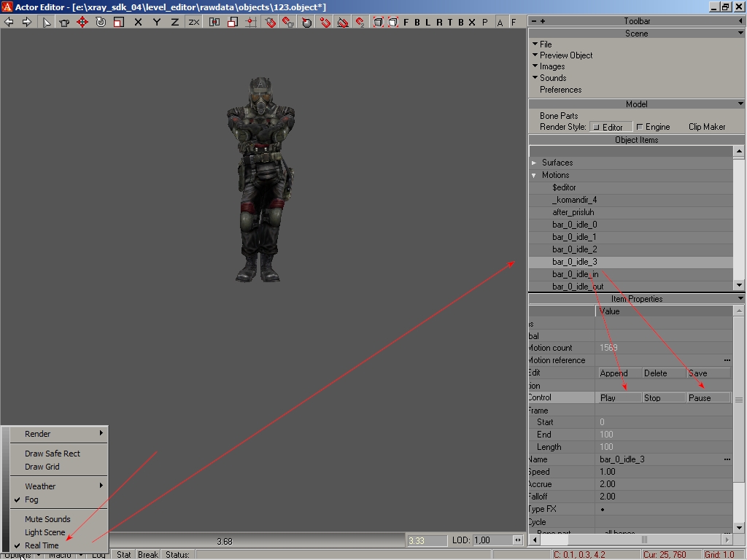Toggle the Z axis constraint
Screen dimensions: 747x560
(x=175, y=22)
